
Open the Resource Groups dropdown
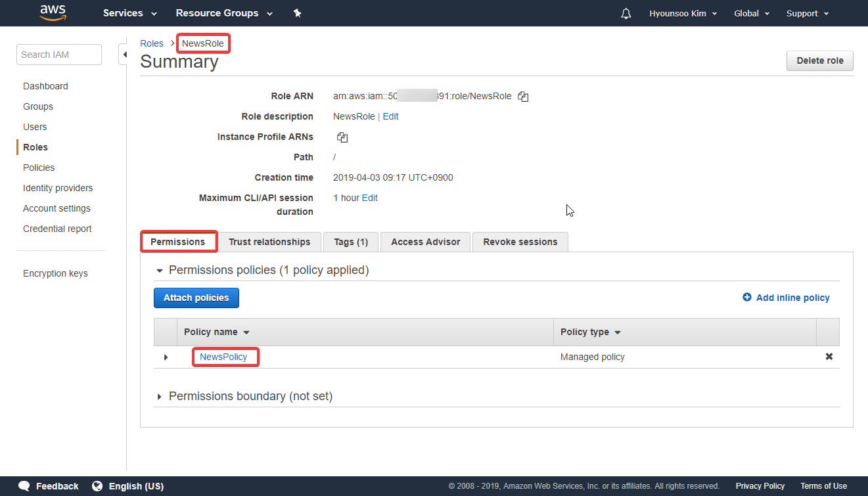tap(224, 13)
